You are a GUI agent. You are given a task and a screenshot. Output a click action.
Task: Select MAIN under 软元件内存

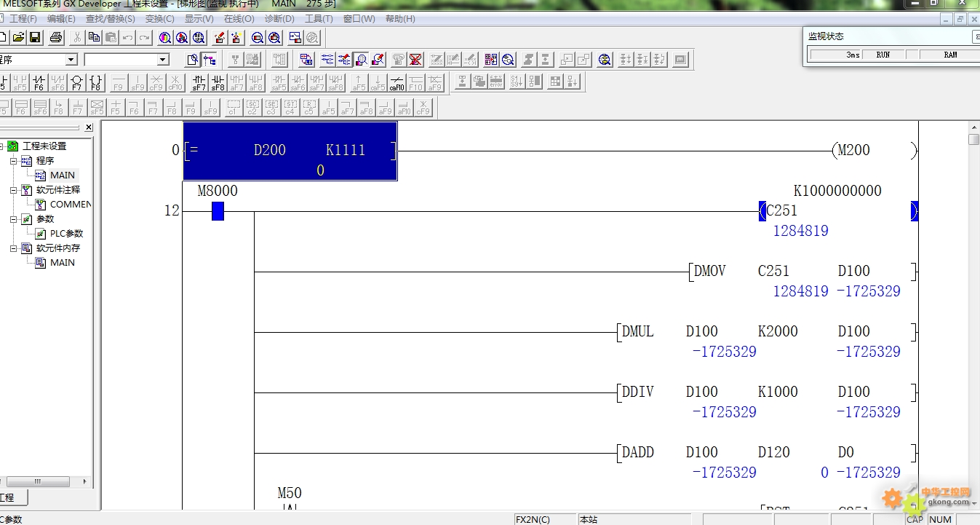point(62,262)
